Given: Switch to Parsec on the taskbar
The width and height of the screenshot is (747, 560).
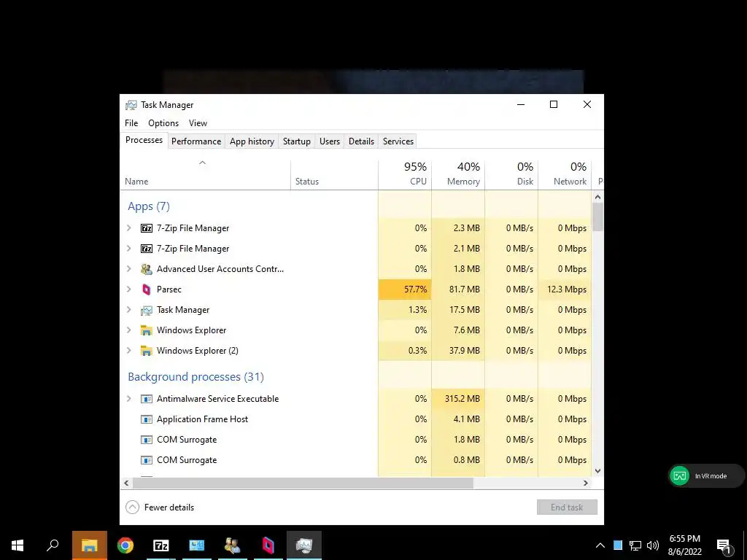Looking at the screenshot, I should (268, 545).
